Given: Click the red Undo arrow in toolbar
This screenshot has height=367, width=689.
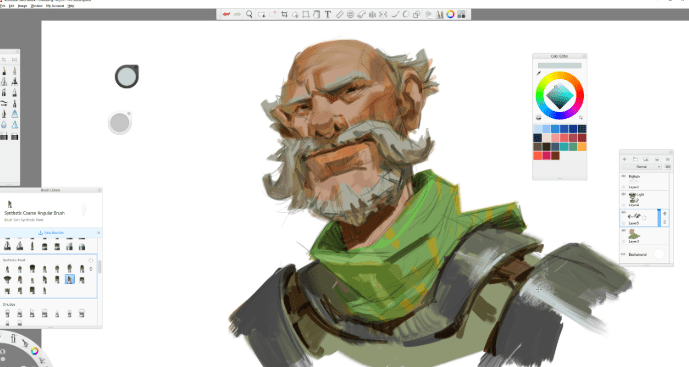Looking at the screenshot, I should [x=226, y=15].
